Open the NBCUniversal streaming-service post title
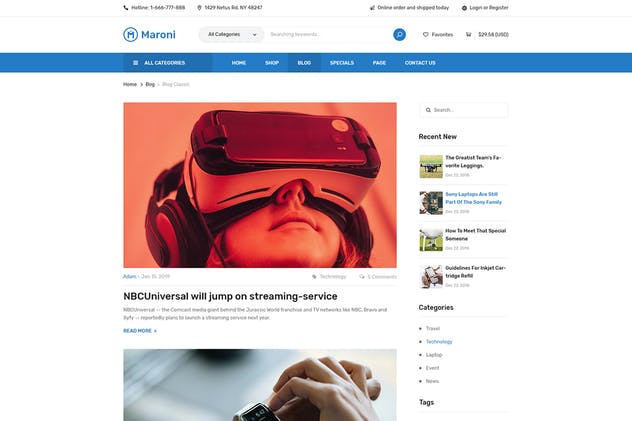The height and width of the screenshot is (421, 632). pos(230,296)
